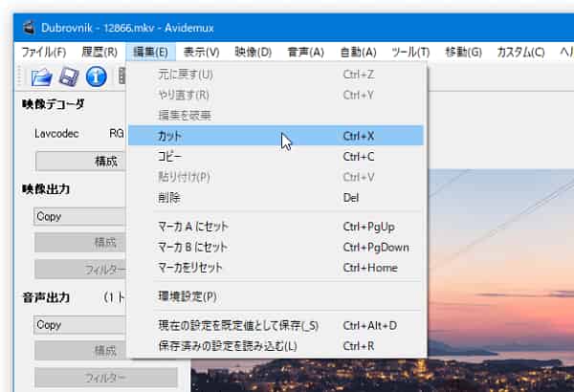
Task: Open the 映像(D) menu
Action: (253, 52)
